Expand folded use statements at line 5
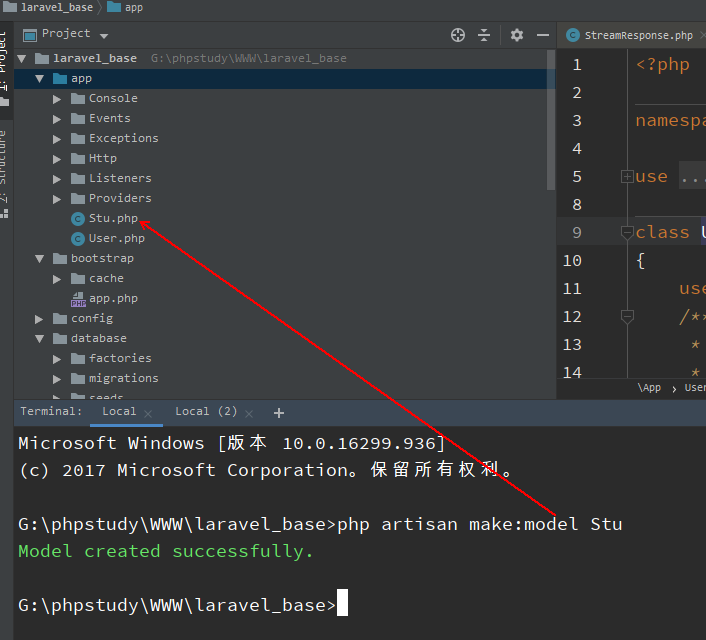Image resolution: width=706 pixels, height=640 pixels. [x=627, y=176]
